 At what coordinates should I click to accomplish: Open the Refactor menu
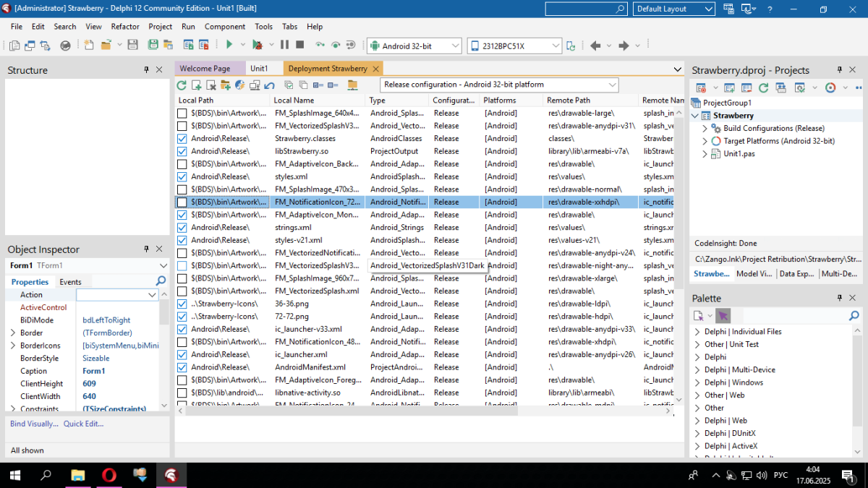pos(125,27)
